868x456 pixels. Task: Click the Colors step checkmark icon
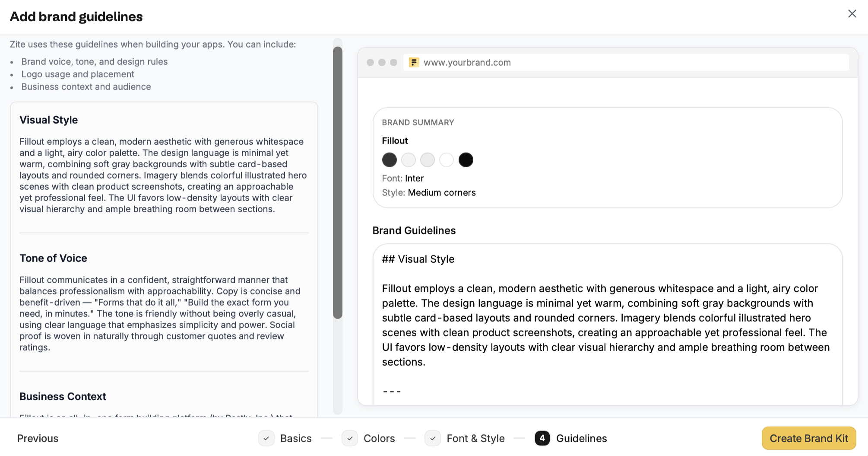(x=350, y=438)
